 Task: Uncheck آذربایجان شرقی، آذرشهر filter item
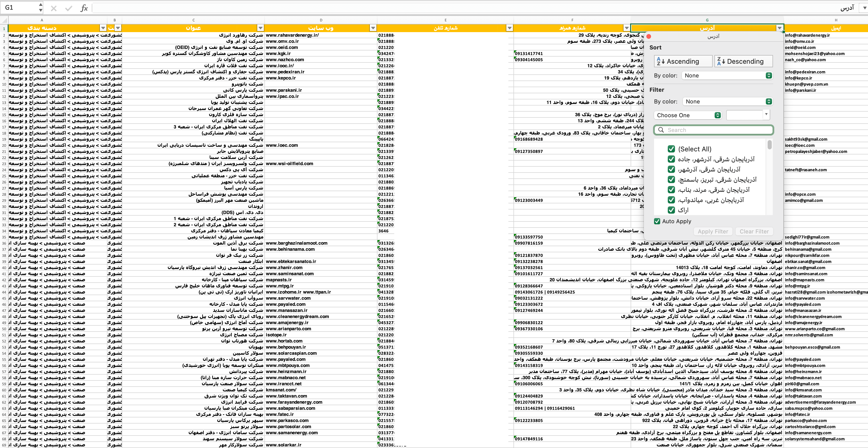671,169
